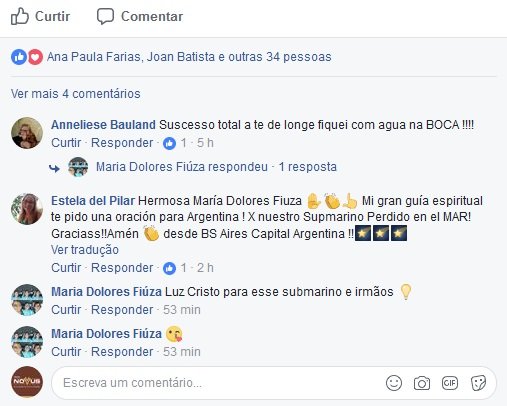Show Ver tradução for Estela's comment
Screen dimensions: 507x406
click(x=85, y=250)
